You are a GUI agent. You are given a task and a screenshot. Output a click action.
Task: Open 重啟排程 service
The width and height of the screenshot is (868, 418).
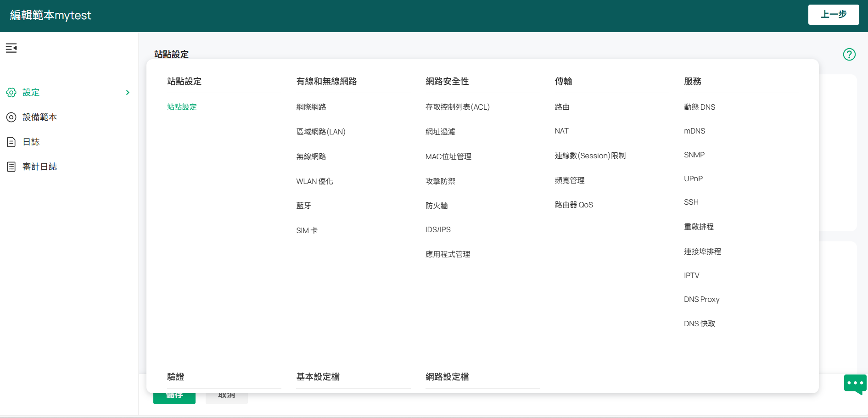699,227
